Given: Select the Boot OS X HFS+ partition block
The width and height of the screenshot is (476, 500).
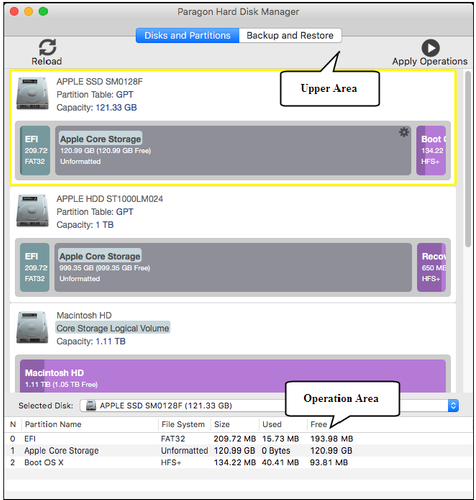Looking at the screenshot, I should click(431, 150).
